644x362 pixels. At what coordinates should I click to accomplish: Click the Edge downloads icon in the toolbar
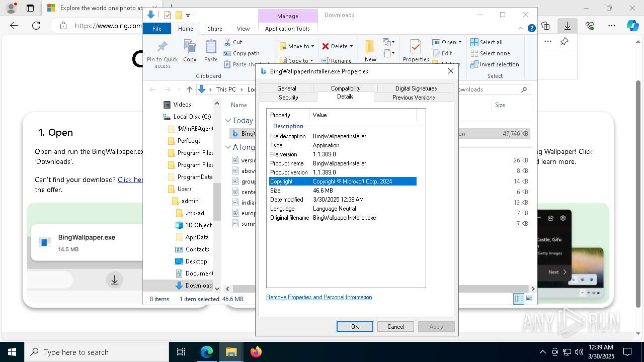(567, 26)
